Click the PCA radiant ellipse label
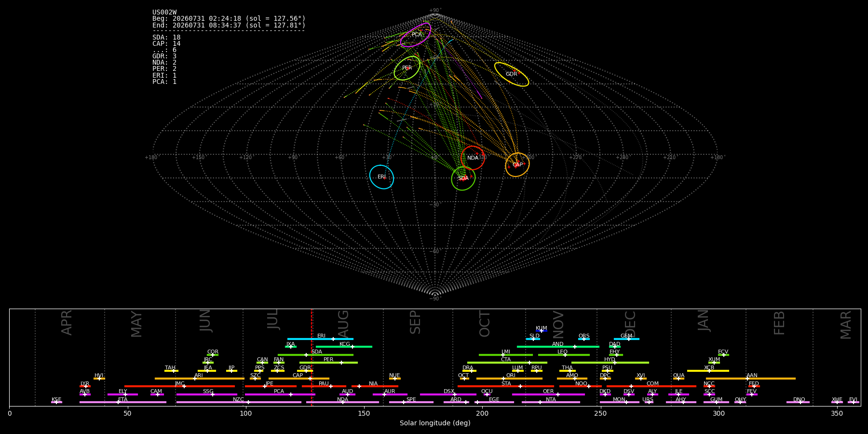 tap(417, 34)
